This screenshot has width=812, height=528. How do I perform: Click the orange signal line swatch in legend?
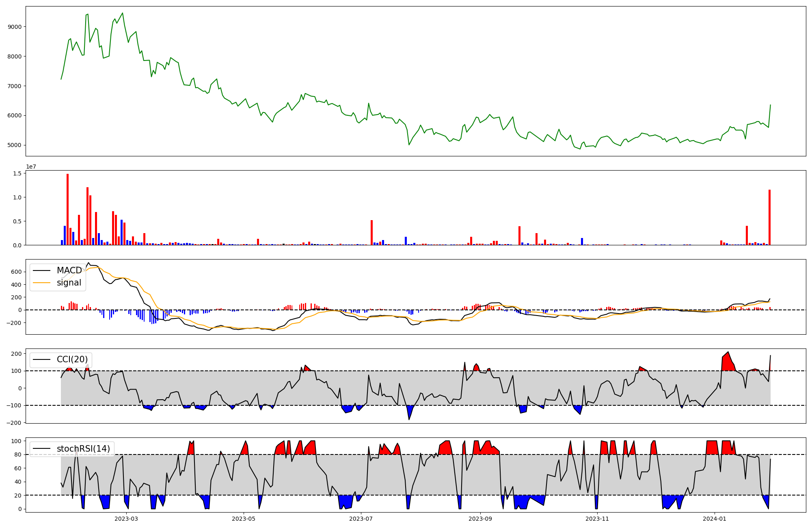[x=41, y=283]
